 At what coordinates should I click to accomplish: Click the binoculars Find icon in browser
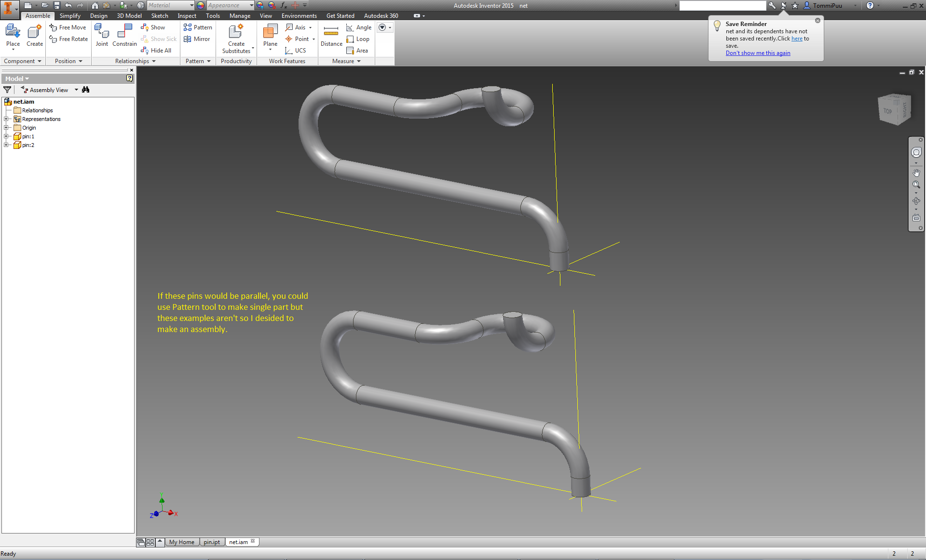[86, 90]
